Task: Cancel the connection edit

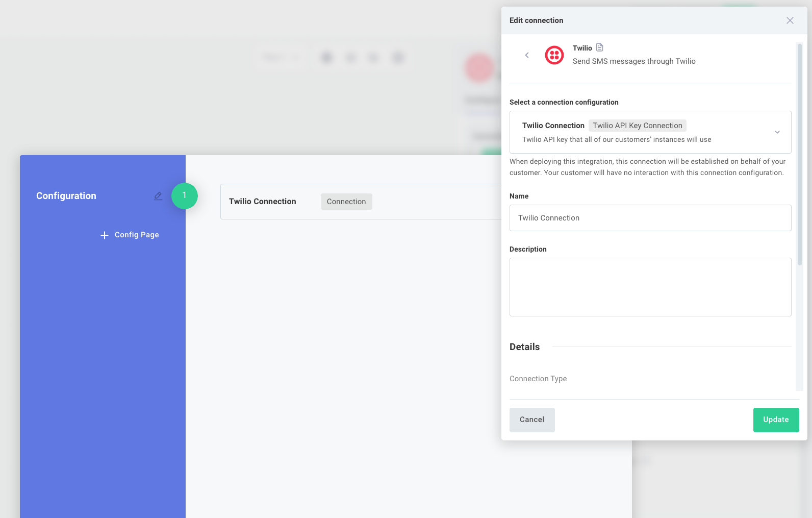Action: 532,420
